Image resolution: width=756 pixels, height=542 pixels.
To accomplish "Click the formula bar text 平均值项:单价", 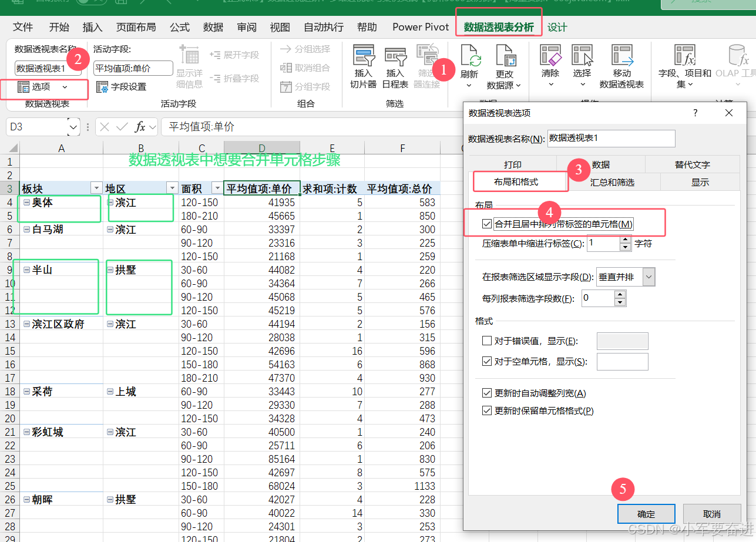I will (x=201, y=127).
